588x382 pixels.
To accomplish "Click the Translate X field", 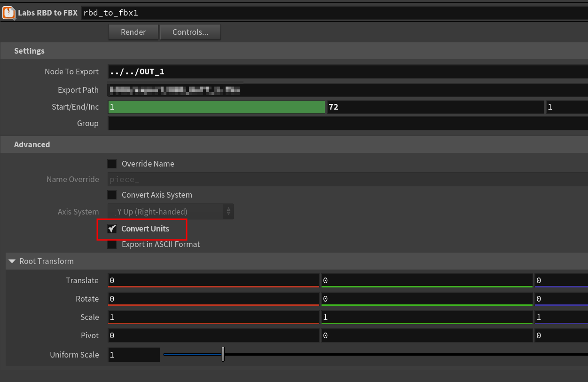I will pyautogui.click(x=213, y=280).
